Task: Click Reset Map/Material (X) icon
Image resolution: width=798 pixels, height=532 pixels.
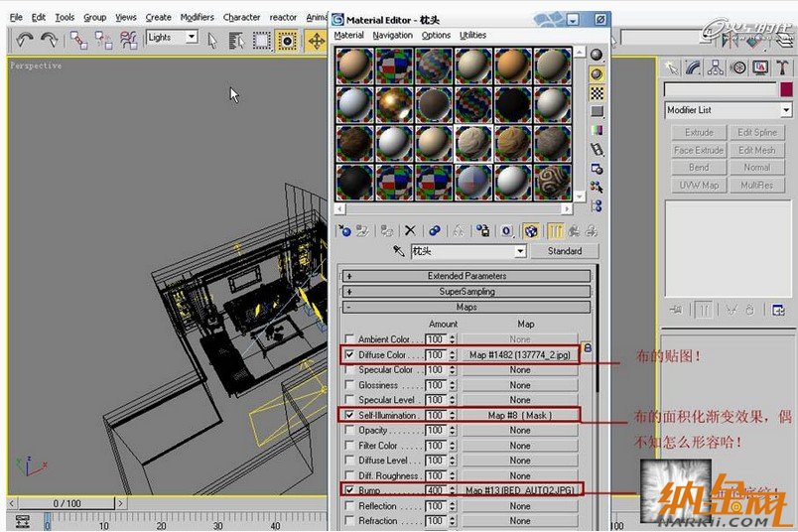Action: (x=410, y=230)
